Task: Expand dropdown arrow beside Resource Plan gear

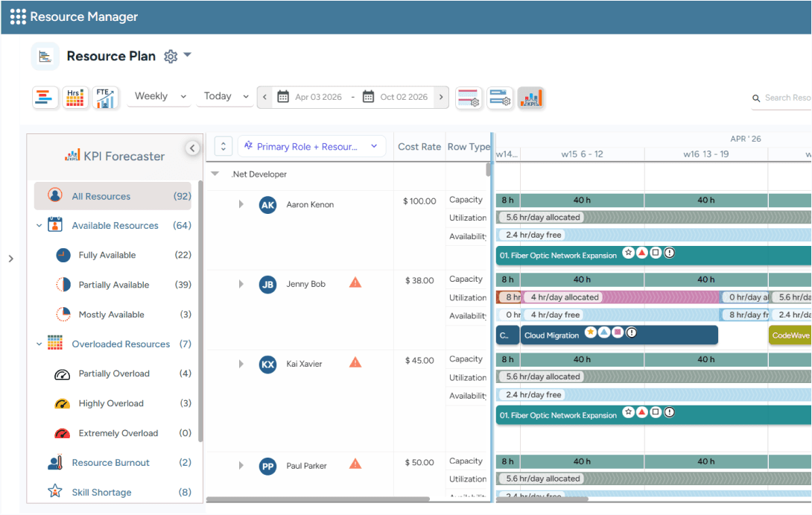Action: [188, 54]
